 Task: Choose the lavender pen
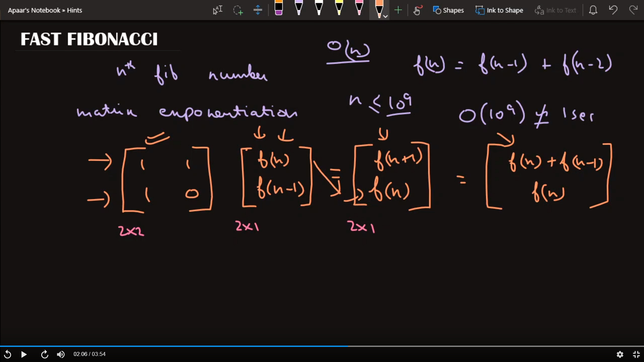click(x=299, y=8)
